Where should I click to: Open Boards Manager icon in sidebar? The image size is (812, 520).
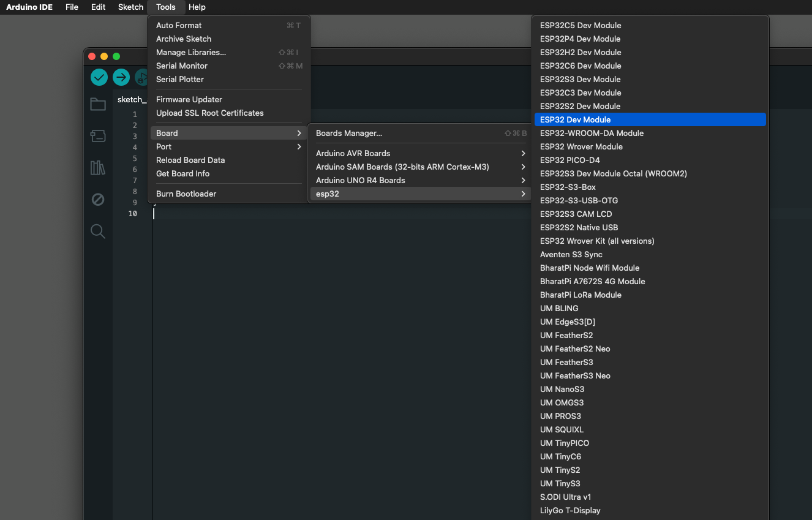98,135
